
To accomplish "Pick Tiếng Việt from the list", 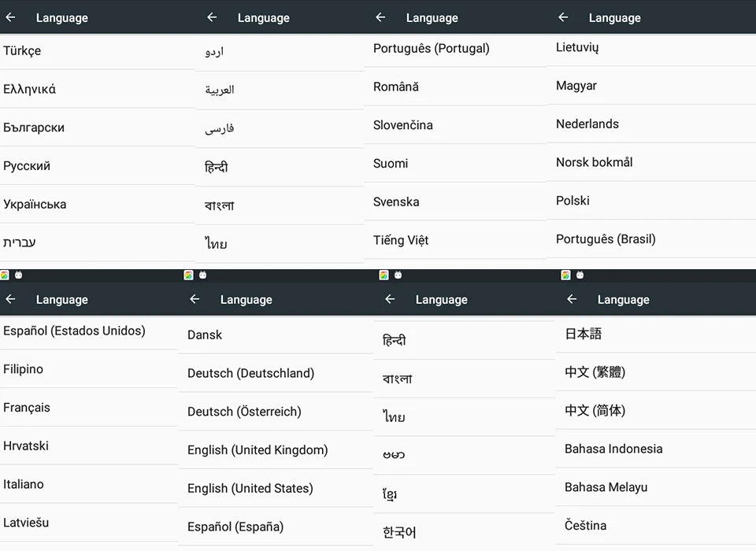I will tap(401, 240).
